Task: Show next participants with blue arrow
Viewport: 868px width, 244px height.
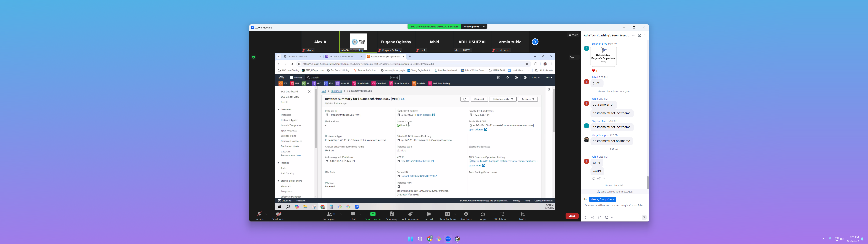Action: 535,42
